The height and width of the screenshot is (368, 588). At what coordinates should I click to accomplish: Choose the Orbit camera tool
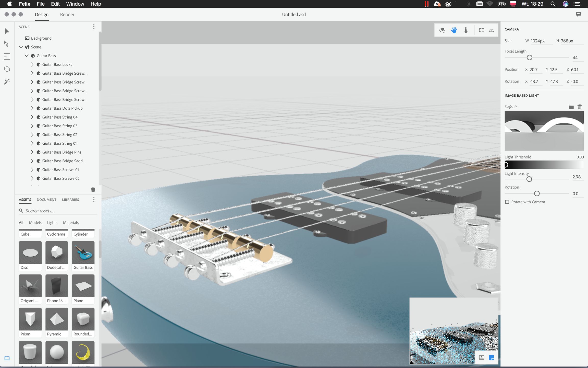coord(442,30)
